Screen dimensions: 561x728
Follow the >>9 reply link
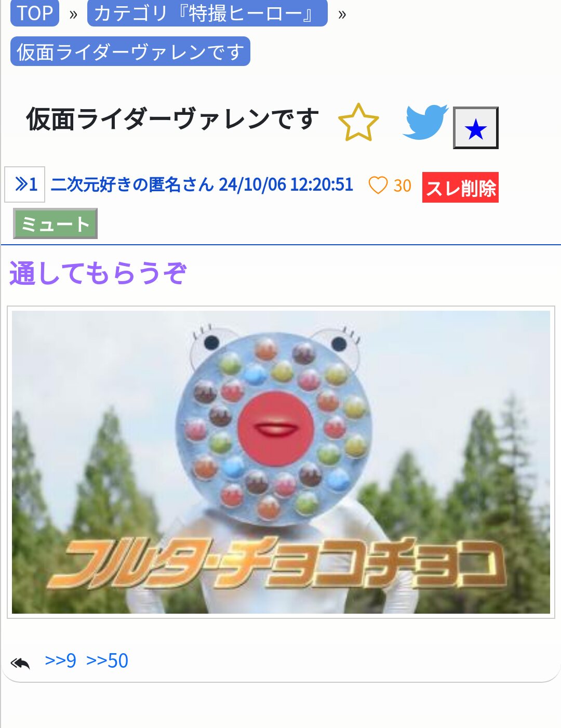(x=60, y=660)
